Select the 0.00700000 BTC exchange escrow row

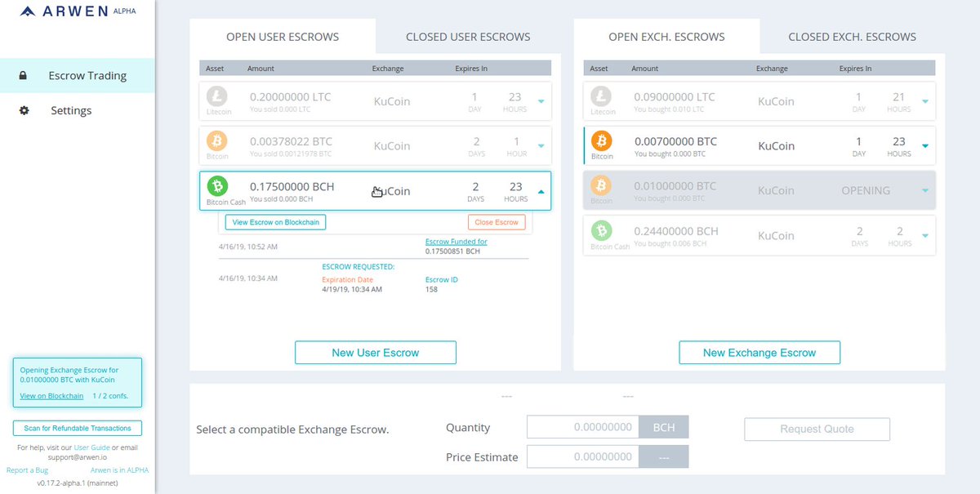coord(759,146)
